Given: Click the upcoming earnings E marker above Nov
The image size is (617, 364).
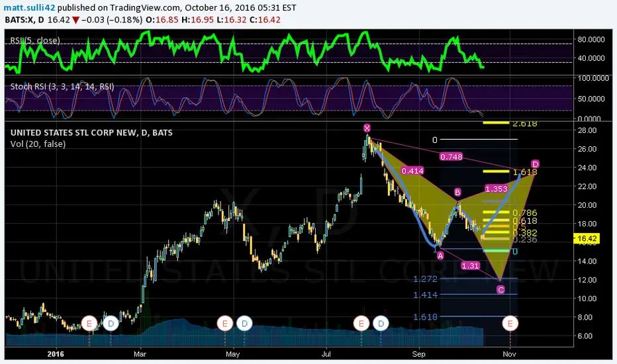Looking at the screenshot, I should 510,324.
